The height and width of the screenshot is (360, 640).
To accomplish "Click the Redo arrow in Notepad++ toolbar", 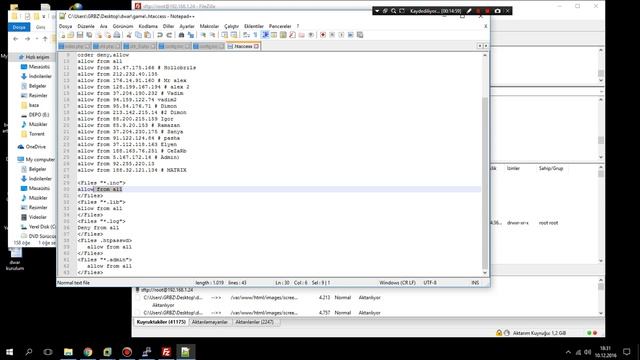I will [x=169, y=35].
